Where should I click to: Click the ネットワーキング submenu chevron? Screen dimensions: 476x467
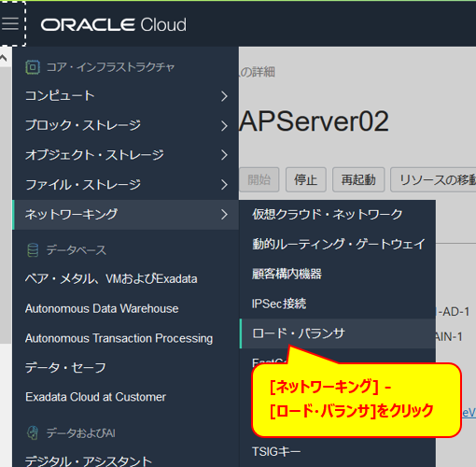(224, 215)
